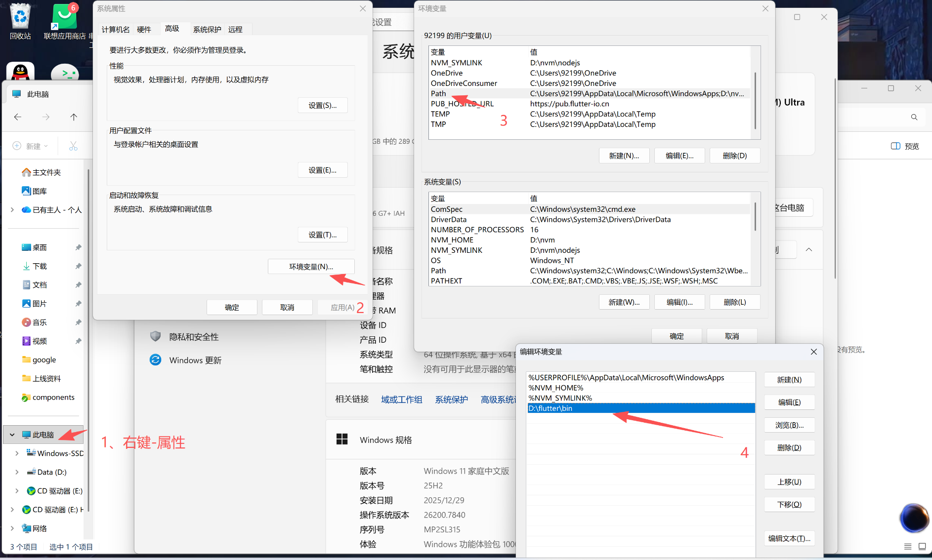This screenshot has height=560, width=932.
Task: Click the floating assistant orb
Action: 914,518
